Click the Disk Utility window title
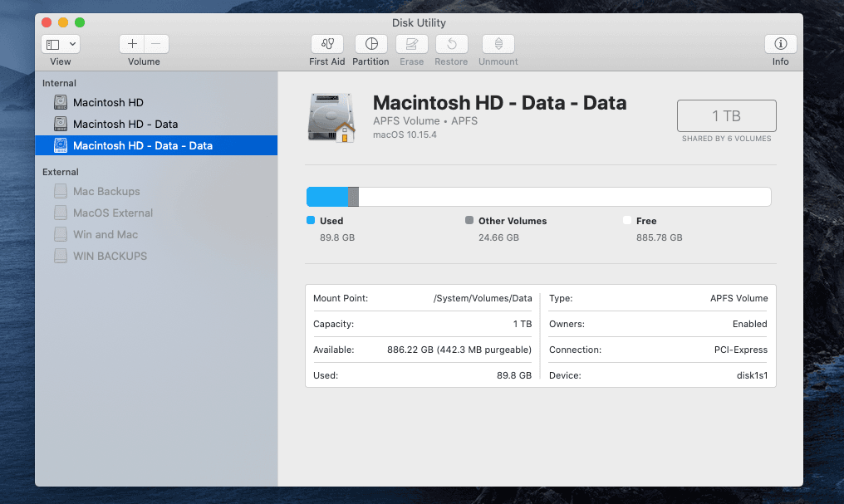The width and height of the screenshot is (844, 504). pyautogui.click(x=419, y=22)
